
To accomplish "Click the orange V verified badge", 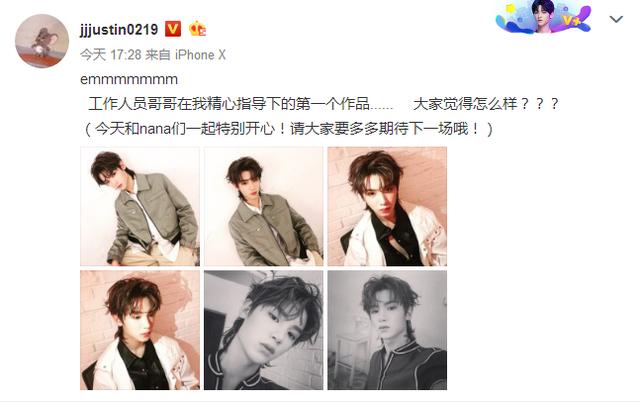I will point(173,29).
